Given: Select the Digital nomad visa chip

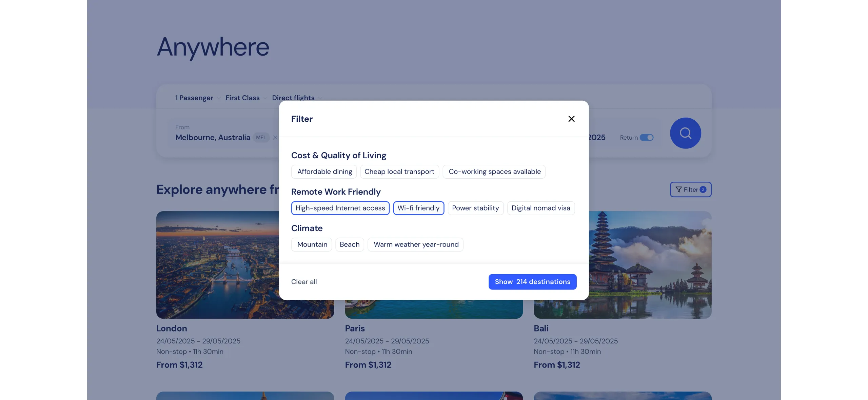Looking at the screenshot, I should 541,208.
